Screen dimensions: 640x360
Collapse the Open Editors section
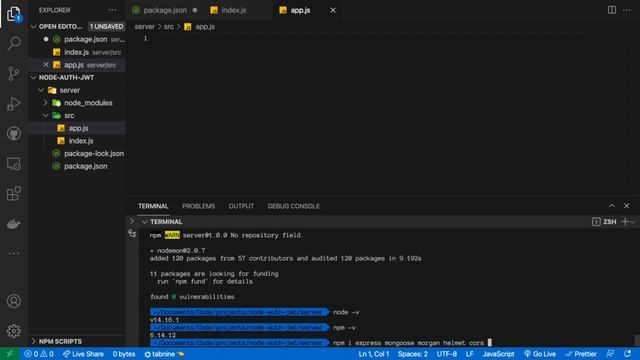coord(33,27)
